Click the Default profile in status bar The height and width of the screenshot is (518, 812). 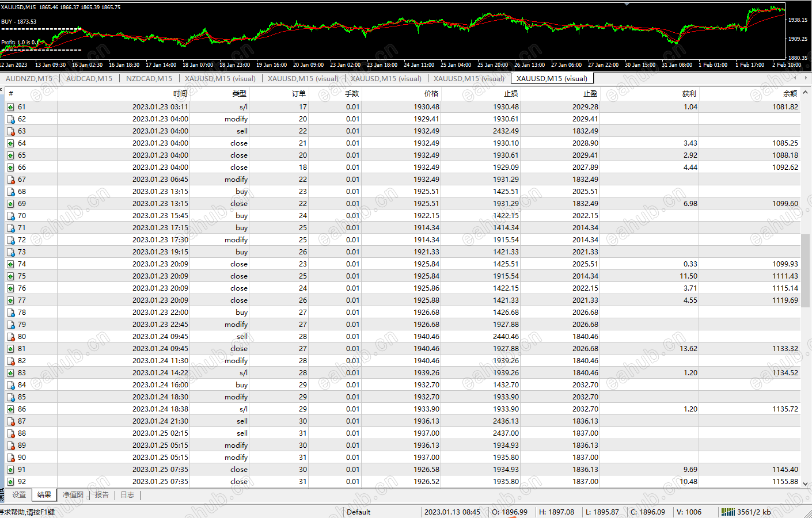(358, 512)
